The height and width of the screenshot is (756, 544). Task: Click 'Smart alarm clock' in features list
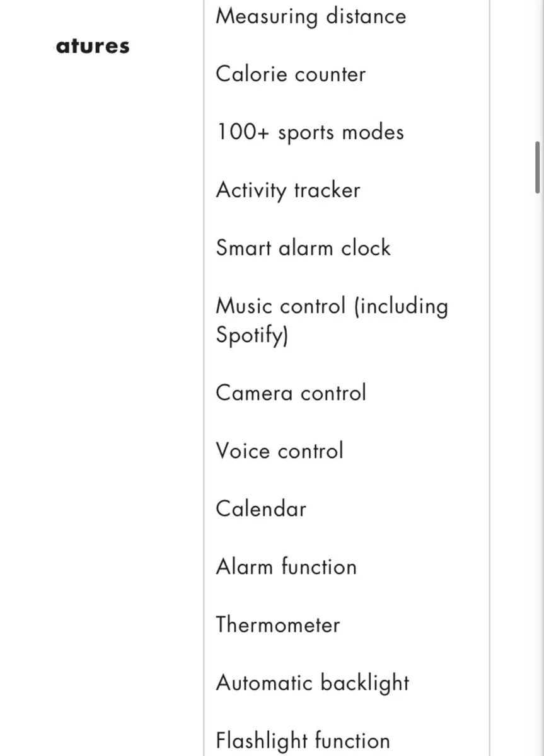303,248
